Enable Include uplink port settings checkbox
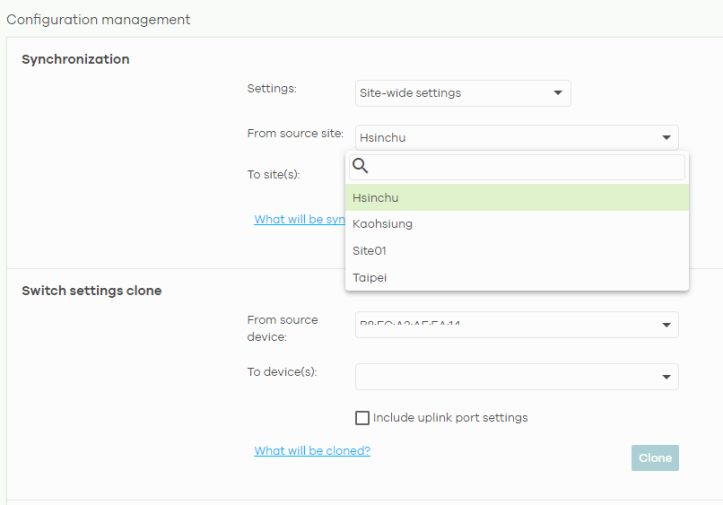Image resolution: width=723 pixels, height=505 pixels. coord(362,418)
